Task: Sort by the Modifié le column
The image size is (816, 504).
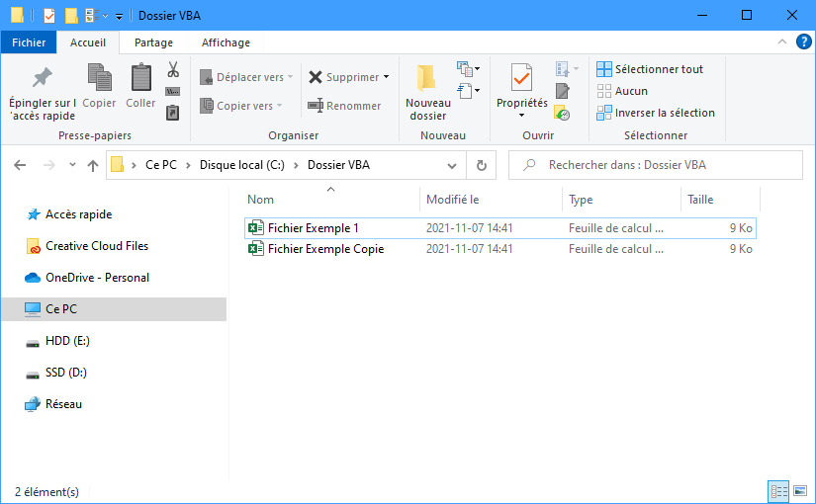Action: click(491, 200)
